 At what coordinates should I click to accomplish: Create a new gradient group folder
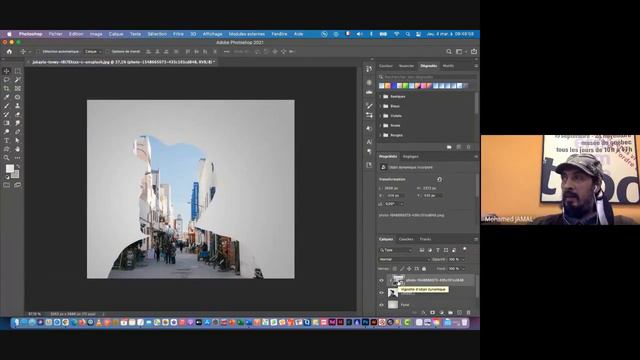coord(449,147)
